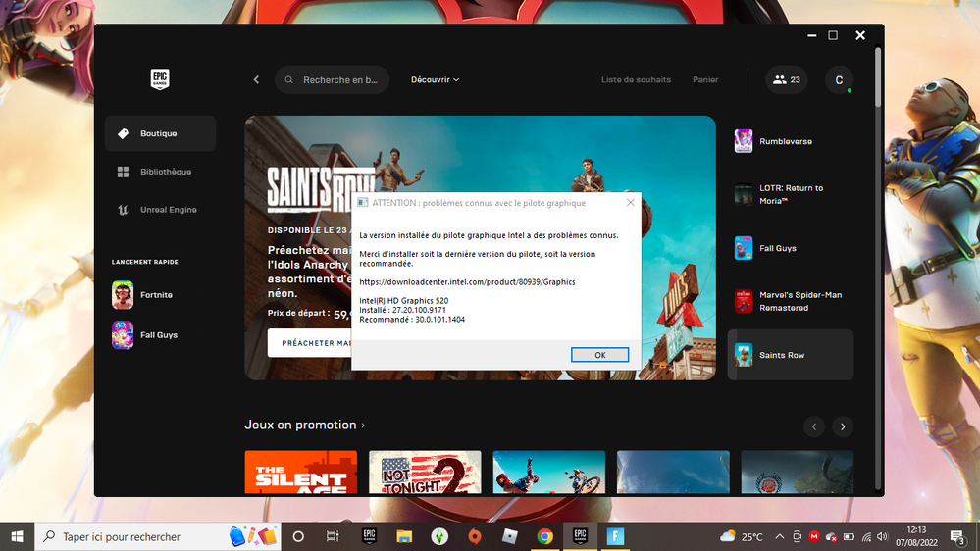
Task: Open the account profile C avatar
Action: click(839, 80)
